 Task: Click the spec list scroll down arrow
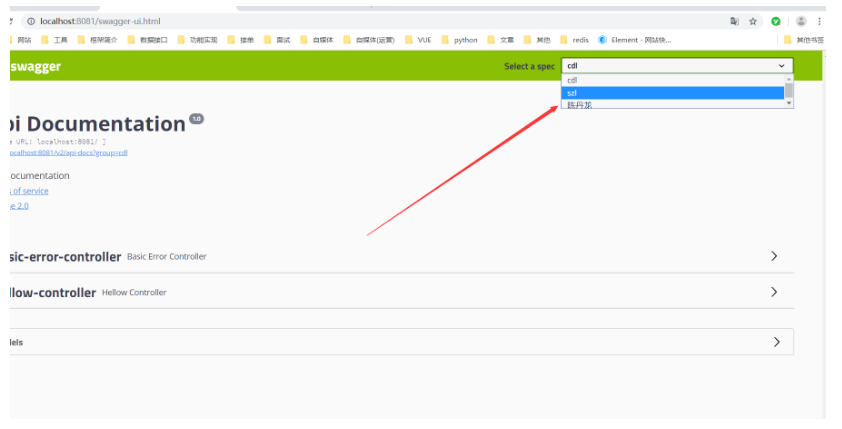(789, 103)
